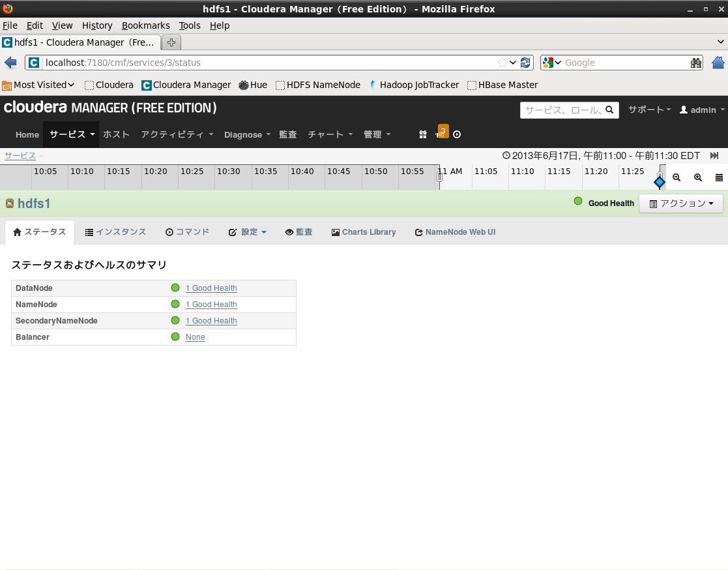Open the アクティビティ dropdown menu
The width and height of the screenshot is (728, 570).
pos(177,134)
